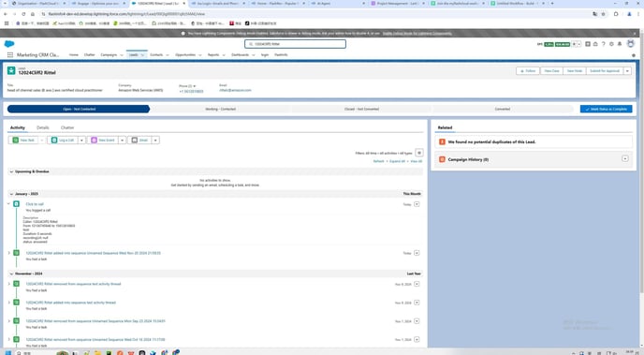The image size is (644, 355).
Task: Collapse the January 2025 section
Action: pyautogui.click(x=11, y=194)
